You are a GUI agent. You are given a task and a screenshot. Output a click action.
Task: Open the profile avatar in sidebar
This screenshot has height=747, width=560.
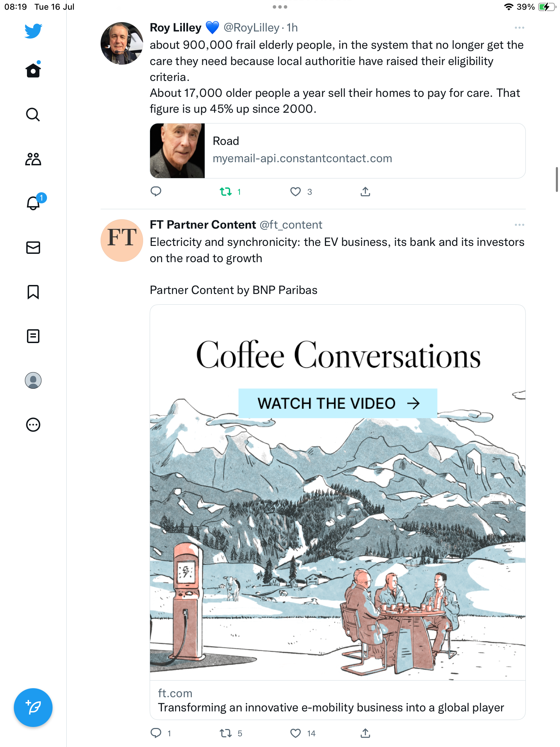(x=33, y=380)
